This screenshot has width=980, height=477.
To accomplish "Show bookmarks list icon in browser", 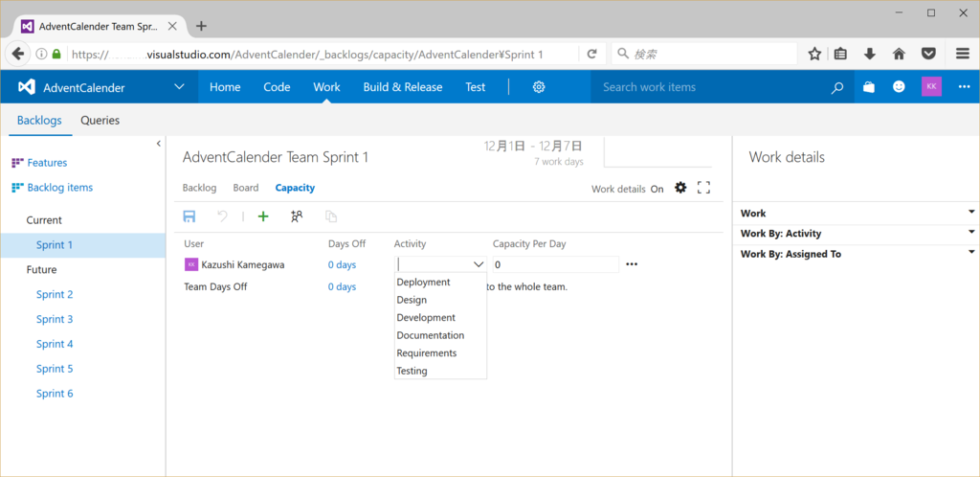I will pyautogui.click(x=840, y=54).
